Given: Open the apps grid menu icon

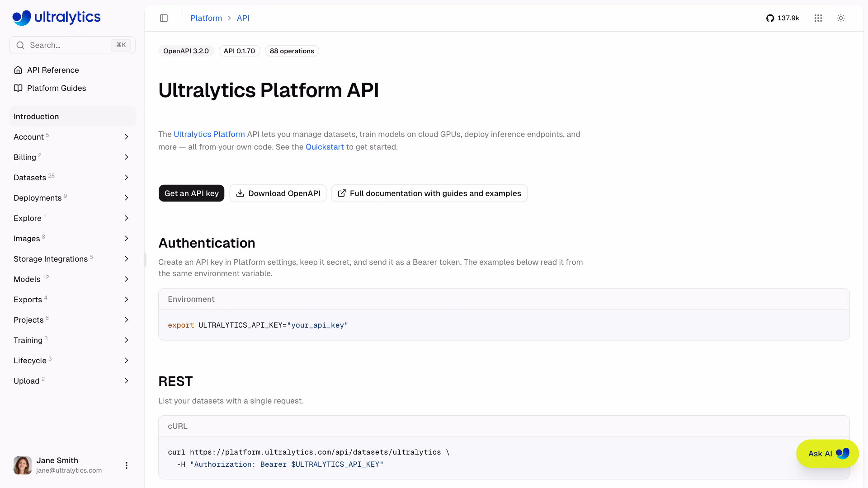Looking at the screenshot, I should (x=818, y=18).
